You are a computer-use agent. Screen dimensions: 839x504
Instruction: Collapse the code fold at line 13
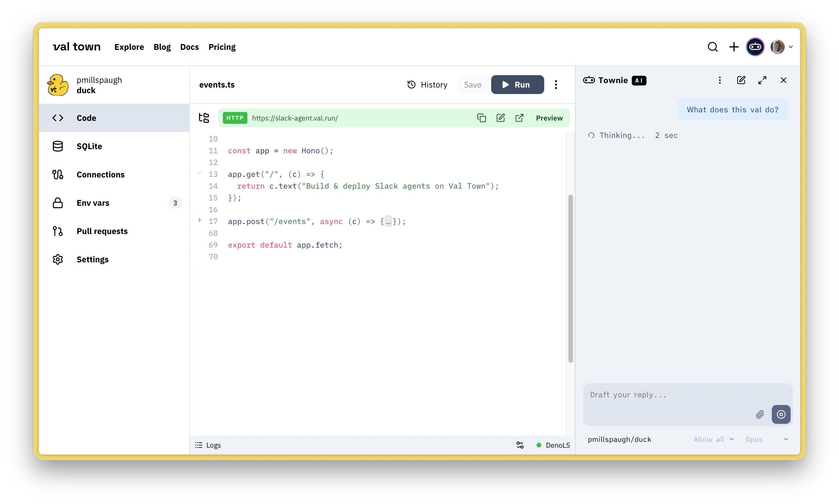(199, 173)
